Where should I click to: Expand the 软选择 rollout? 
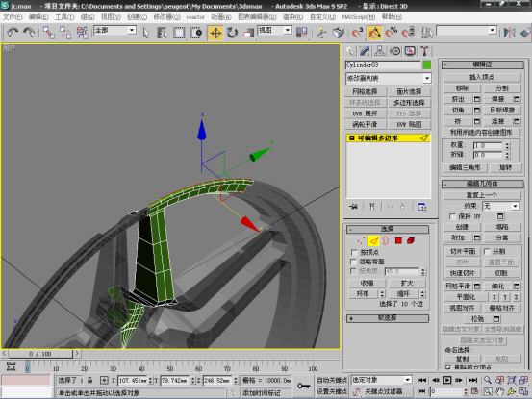tap(387, 318)
